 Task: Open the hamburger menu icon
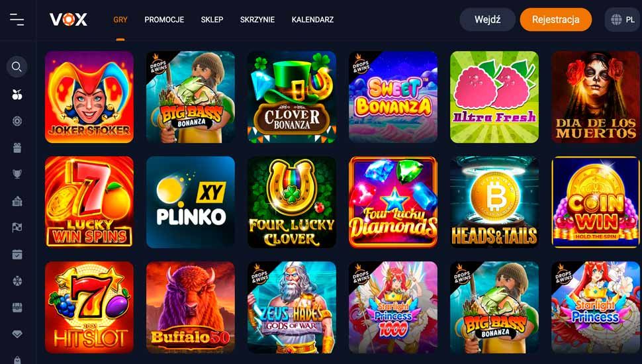[x=17, y=19]
